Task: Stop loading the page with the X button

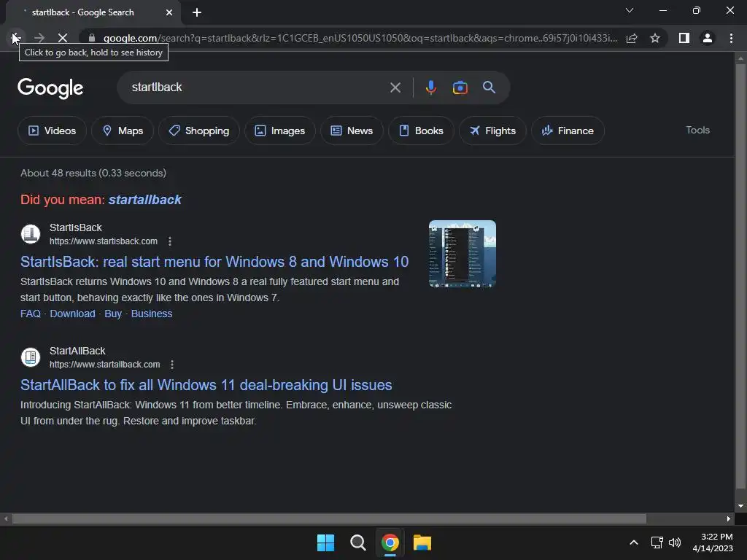Action: point(63,38)
